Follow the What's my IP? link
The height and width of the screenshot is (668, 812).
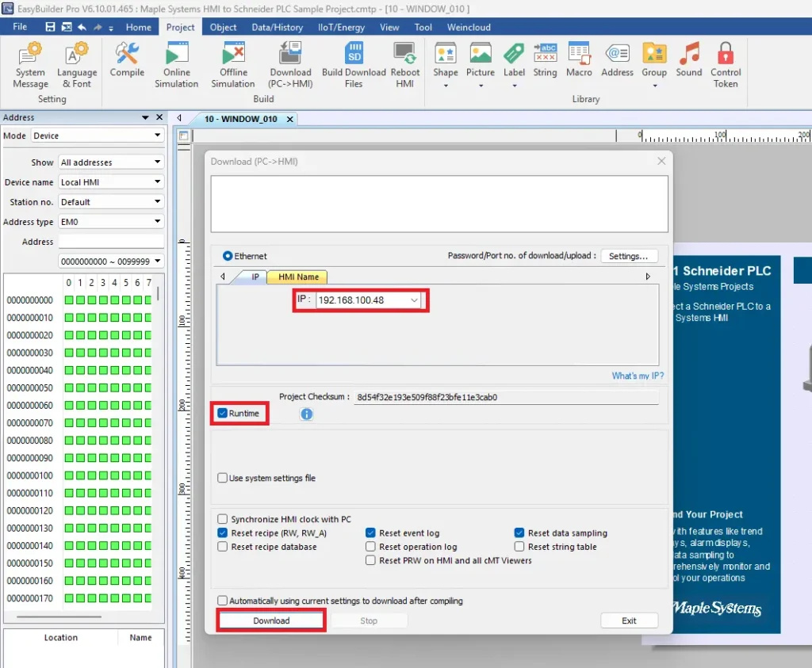pyautogui.click(x=638, y=376)
